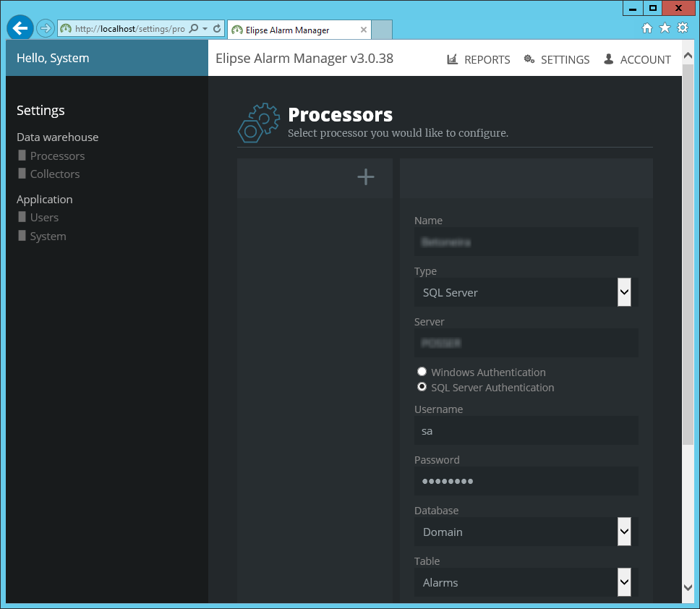Click the plus icon to add processor
700x609 pixels.
(x=366, y=177)
